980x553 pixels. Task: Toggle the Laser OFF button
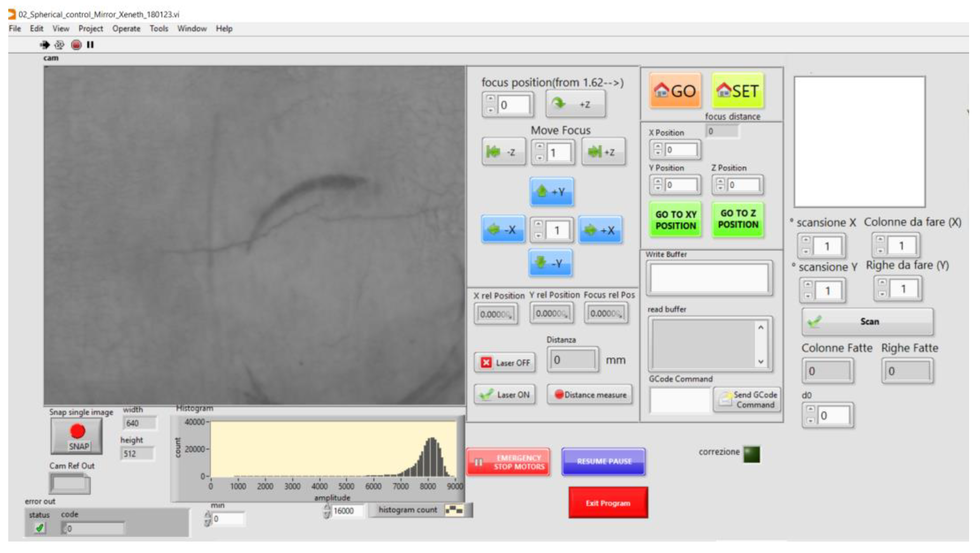point(505,363)
